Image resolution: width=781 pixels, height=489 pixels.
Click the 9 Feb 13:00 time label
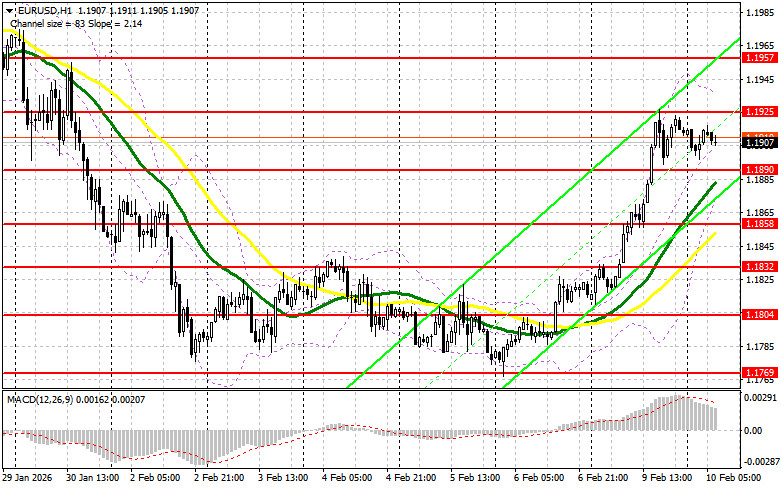point(667,478)
